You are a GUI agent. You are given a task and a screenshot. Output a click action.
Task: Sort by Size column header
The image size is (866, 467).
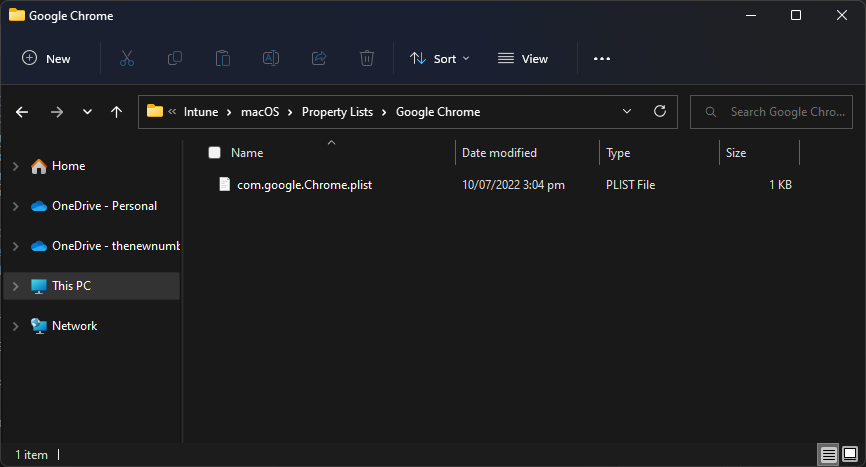click(x=736, y=153)
